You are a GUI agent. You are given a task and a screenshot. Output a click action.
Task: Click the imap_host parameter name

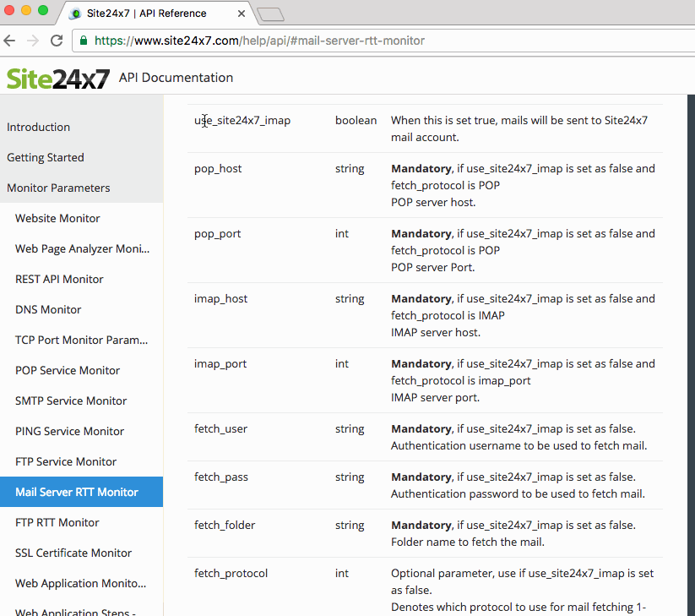(220, 299)
